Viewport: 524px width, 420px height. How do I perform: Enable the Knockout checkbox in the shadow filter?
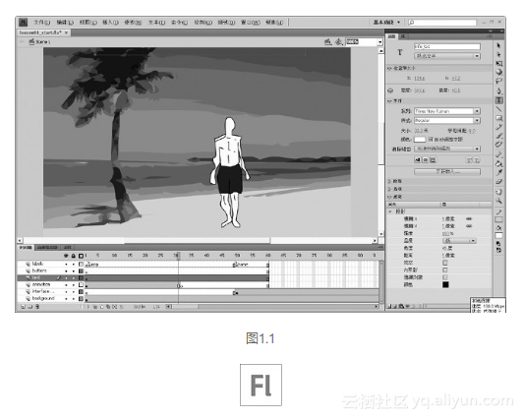[x=445, y=263]
